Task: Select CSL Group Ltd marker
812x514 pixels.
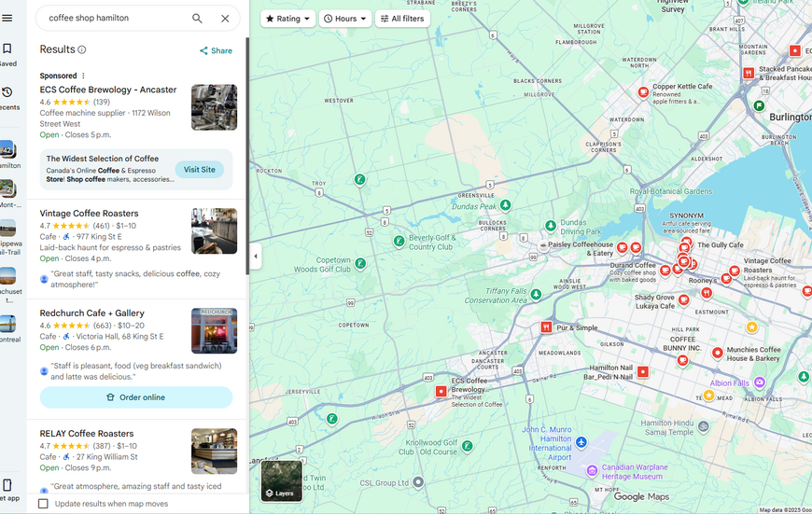Action: (418, 482)
